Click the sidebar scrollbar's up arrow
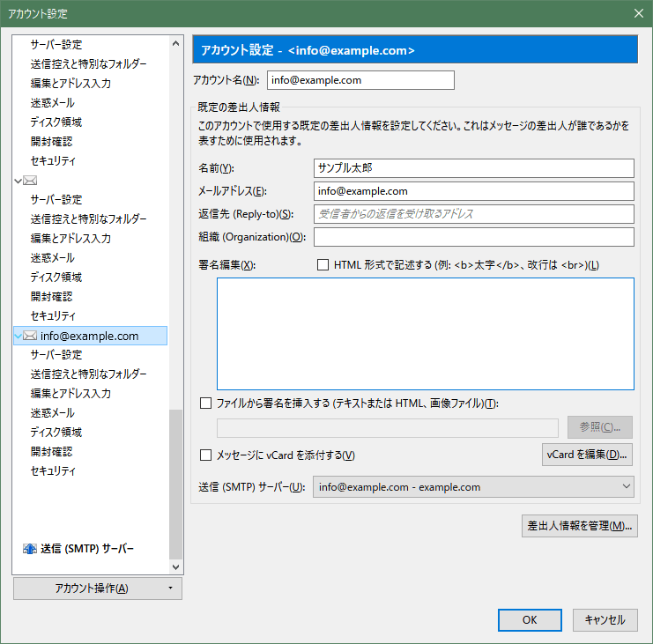 pyautogui.click(x=175, y=41)
